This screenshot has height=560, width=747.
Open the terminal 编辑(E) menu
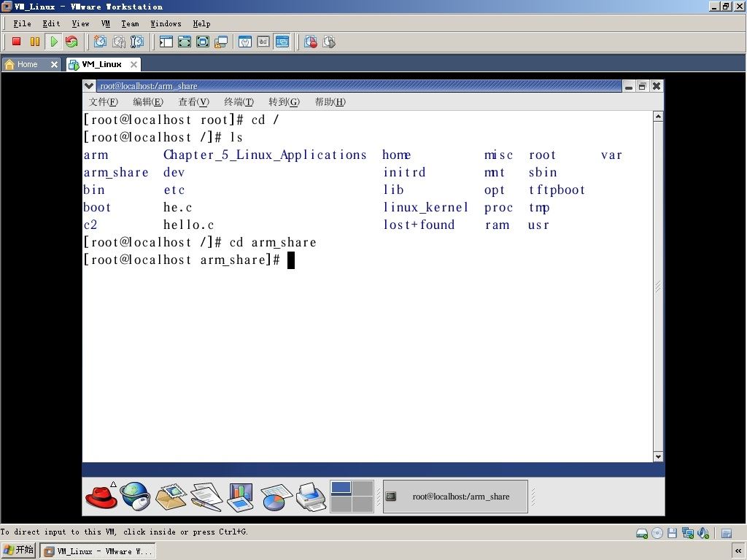point(147,102)
